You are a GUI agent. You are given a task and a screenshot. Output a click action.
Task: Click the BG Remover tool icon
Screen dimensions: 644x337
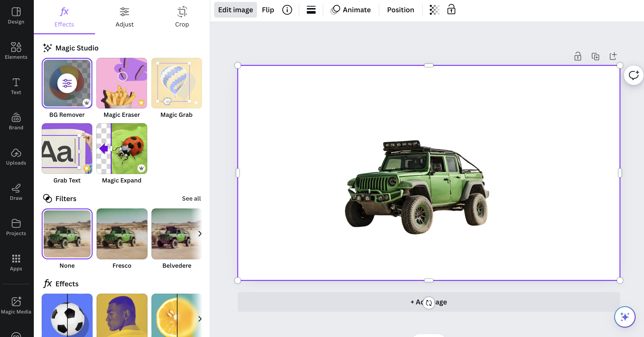pos(67,83)
